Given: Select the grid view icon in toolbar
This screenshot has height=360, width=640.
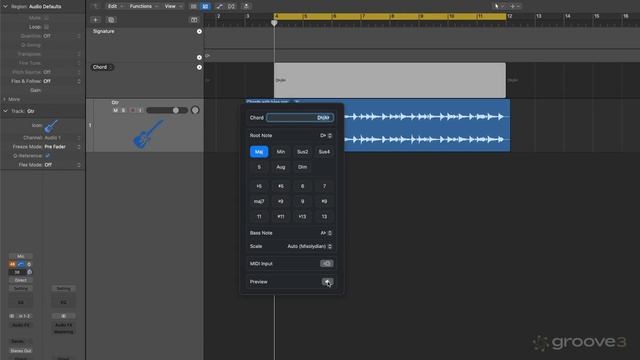Looking at the screenshot, I should (193, 6).
